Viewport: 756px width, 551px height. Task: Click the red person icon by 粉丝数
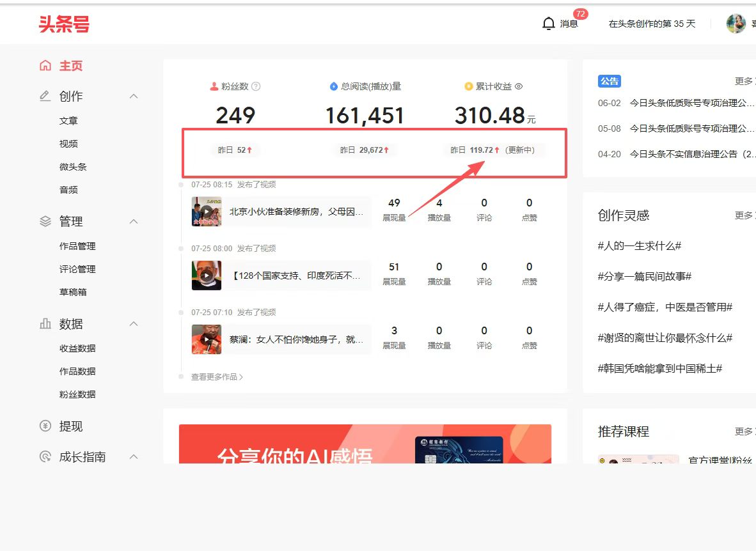pos(214,86)
